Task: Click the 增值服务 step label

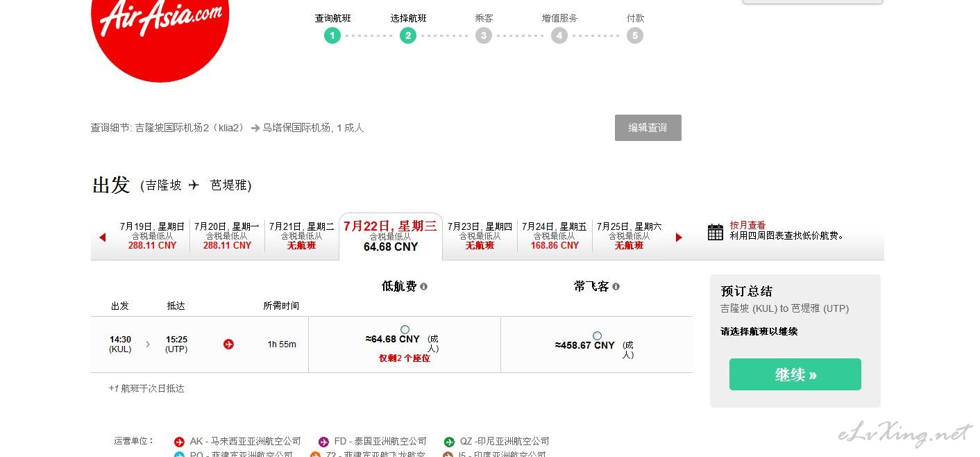Action: click(x=559, y=18)
